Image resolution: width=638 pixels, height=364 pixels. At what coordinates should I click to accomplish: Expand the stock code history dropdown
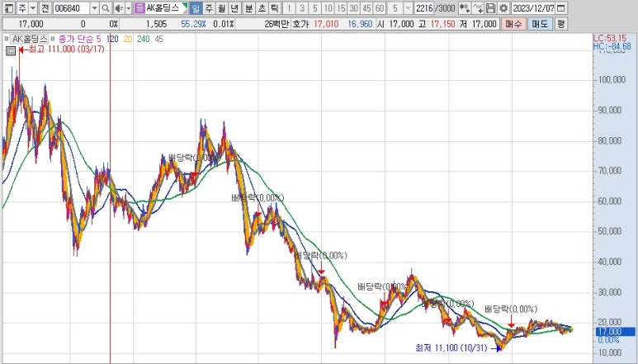tap(94, 7)
